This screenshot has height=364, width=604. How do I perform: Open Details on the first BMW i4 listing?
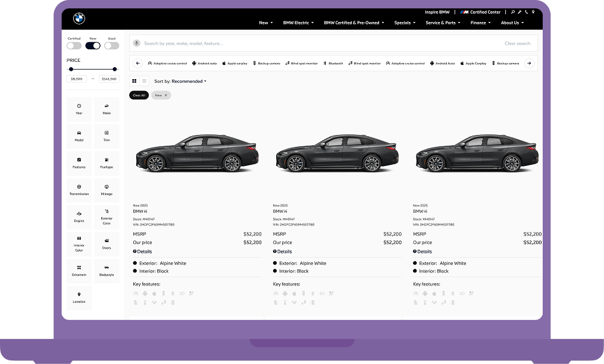pos(143,252)
